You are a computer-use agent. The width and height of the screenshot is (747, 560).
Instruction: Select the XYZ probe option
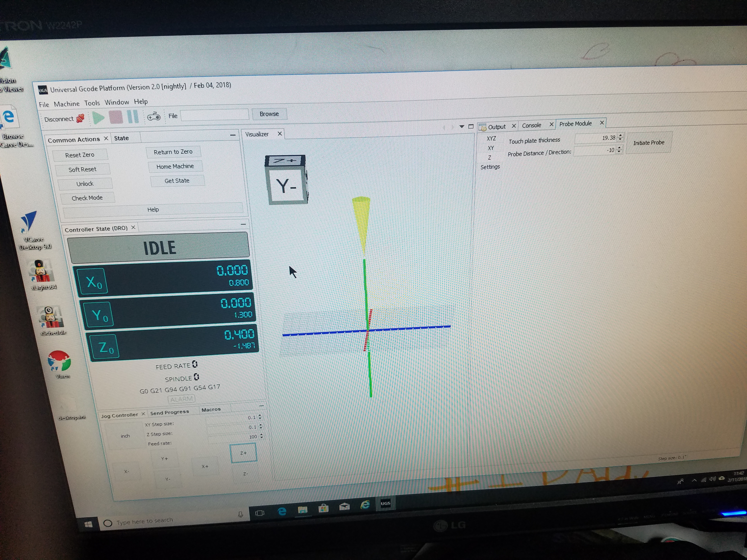coord(491,138)
